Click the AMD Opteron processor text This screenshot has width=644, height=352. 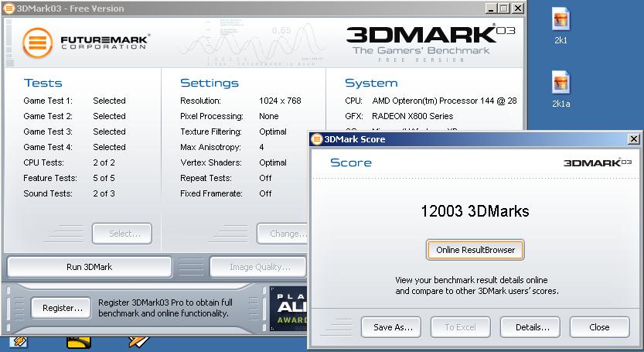(x=445, y=101)
